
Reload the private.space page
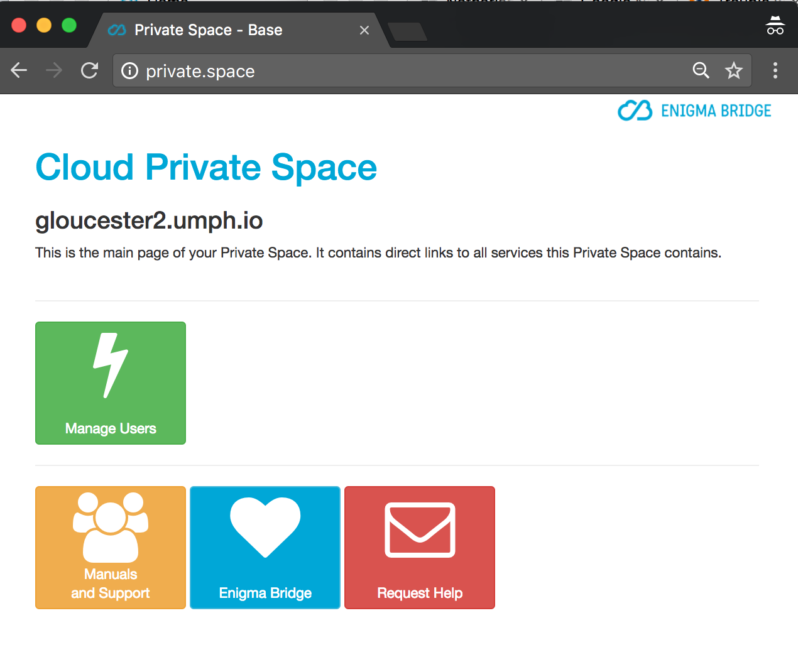(x=89, y=70)
